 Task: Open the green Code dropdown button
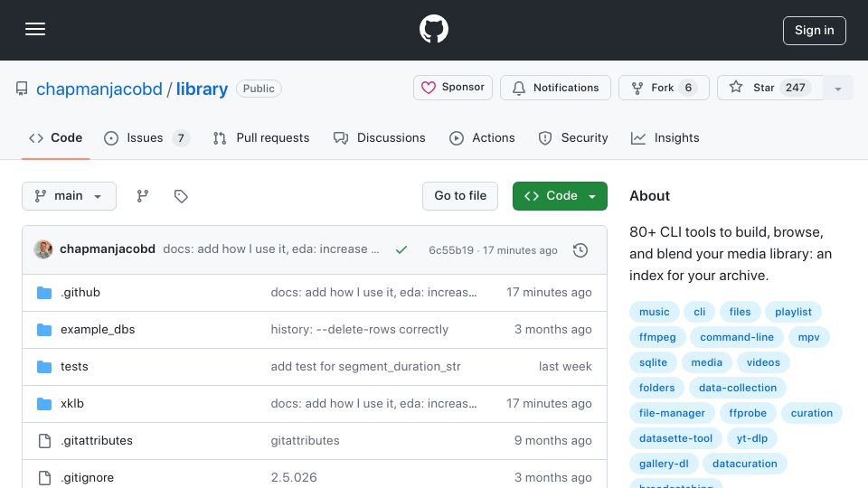(x=560, y=196)
